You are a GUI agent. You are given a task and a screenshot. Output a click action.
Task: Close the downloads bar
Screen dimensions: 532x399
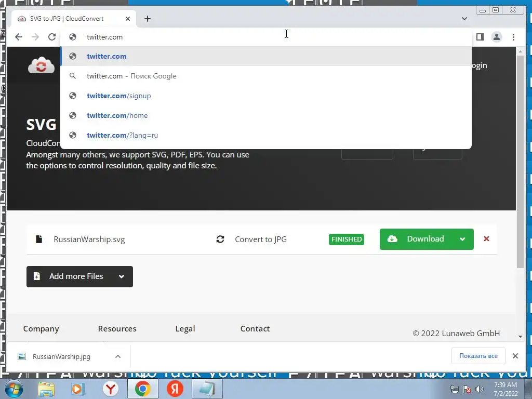tap(515, 356)
